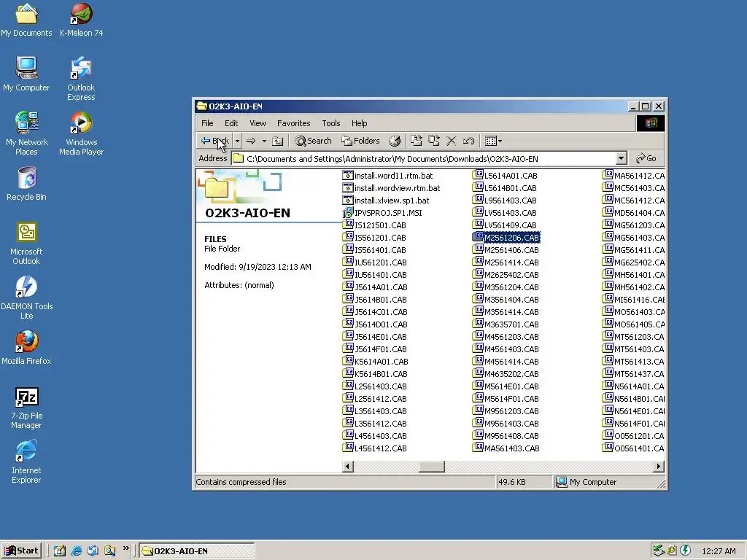Select M3635701.CAB file
747x560 pixels.
pos(506,324)
